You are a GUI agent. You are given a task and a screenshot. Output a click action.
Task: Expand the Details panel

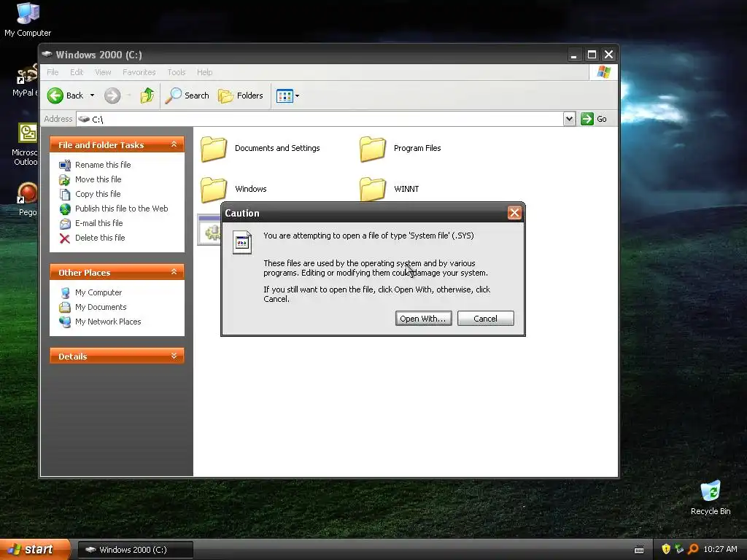(x=174, y=356)
